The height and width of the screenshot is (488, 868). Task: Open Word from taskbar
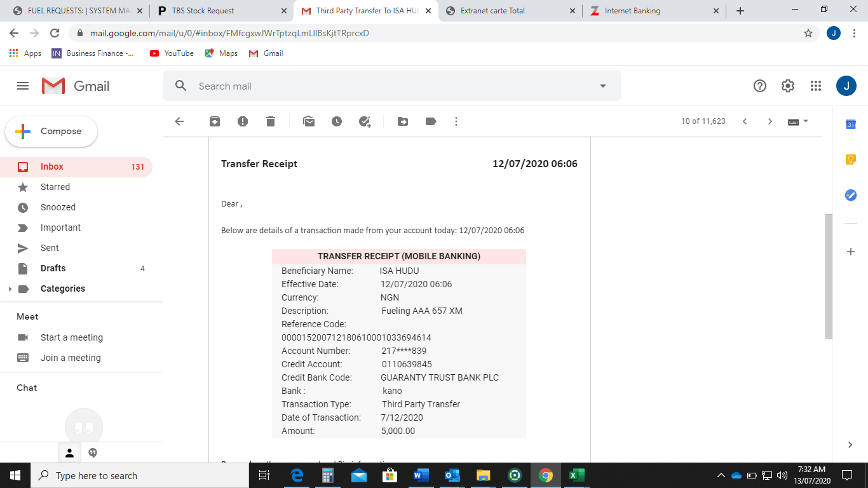[x=421, y=475]
